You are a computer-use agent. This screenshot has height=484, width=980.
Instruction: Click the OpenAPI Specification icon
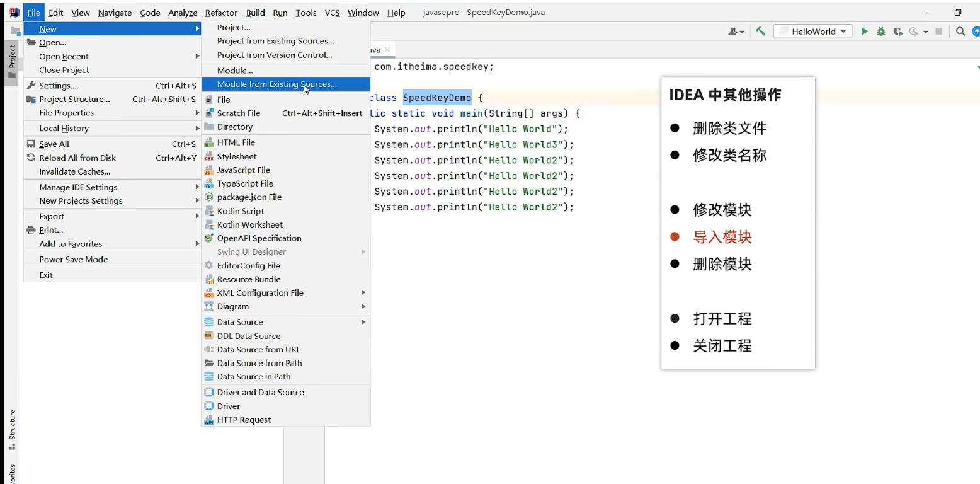tap(208, 238)
